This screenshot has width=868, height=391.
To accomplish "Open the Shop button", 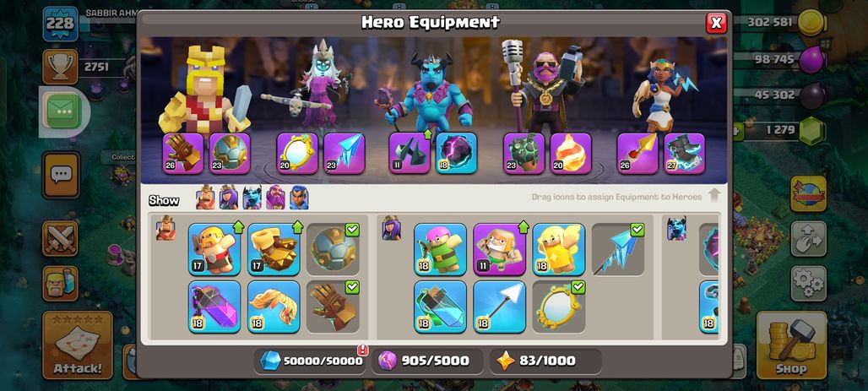I will point(792,345).
